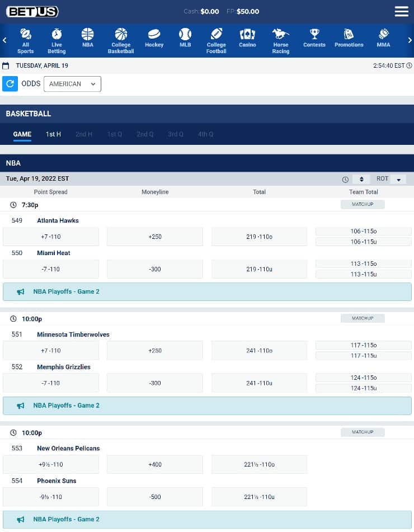Viewport: 414px width, 532px height.
Task: Open College Basketball category
Action: [x=121, y=41]
